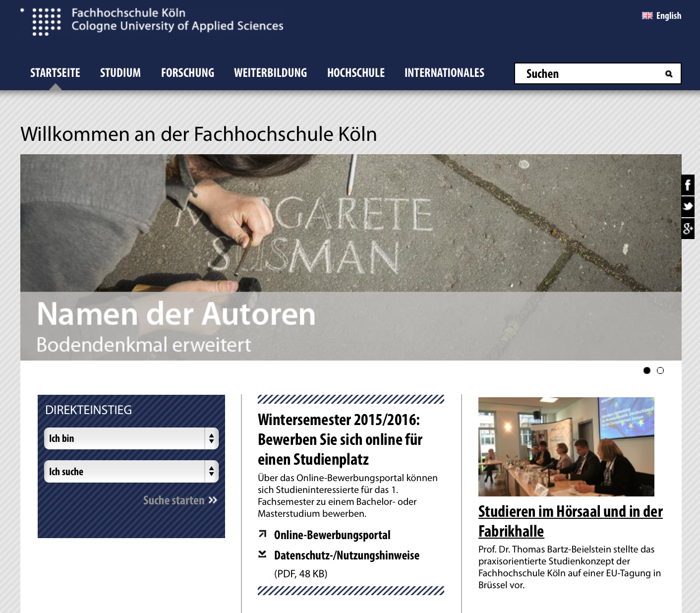This screenshot has width=700, height=613.
Task: Click the arrow icon beside Online-Bewerbungsportal
Action: tap(263, 534)
